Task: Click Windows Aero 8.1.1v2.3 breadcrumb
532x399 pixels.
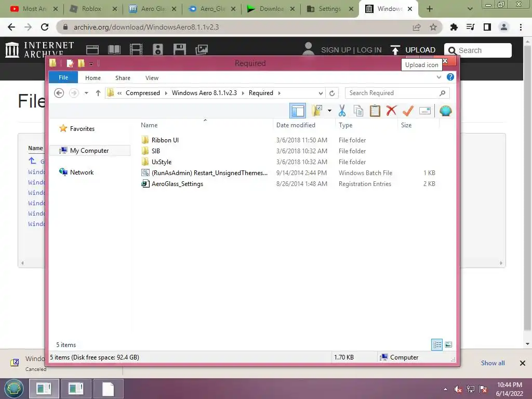Action: point(204,93)
